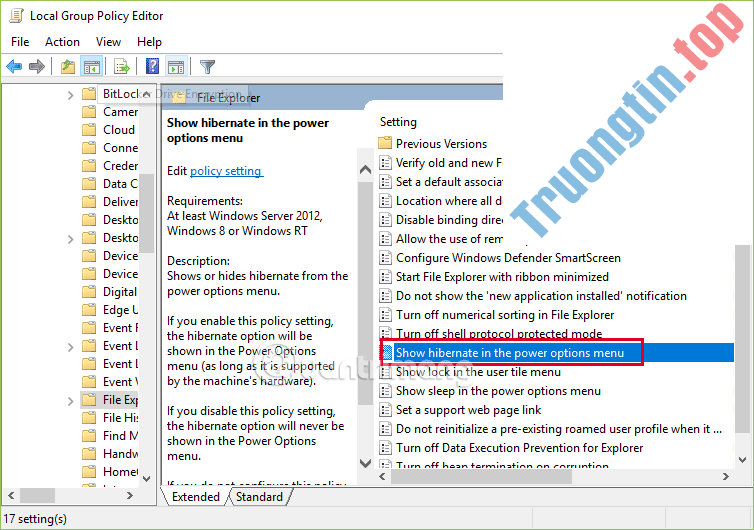
Task: Click settings list horizontal scroll left arrow
Action: click(x=382, y=477)
